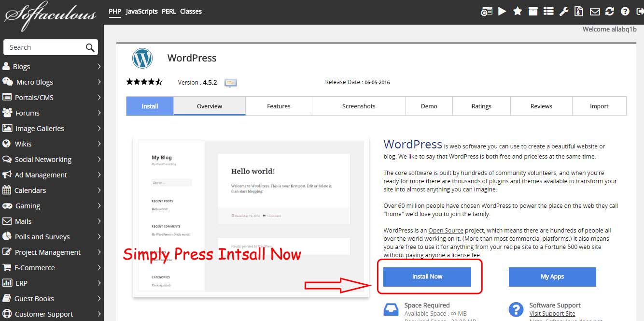Click the Portals/CMS icon in sidebar
This screenshot has width=644, height=321.
7,97
